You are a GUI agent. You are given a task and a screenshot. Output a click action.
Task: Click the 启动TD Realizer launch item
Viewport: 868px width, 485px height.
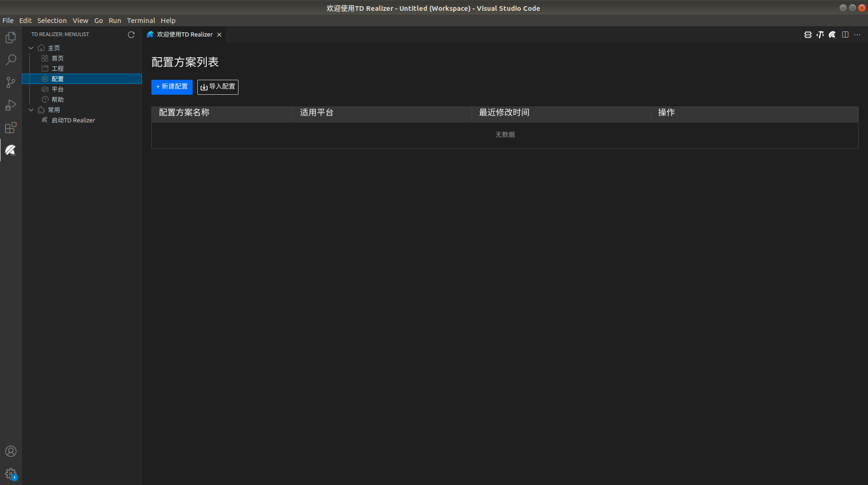pyautogui.click(x=73, y=120)
